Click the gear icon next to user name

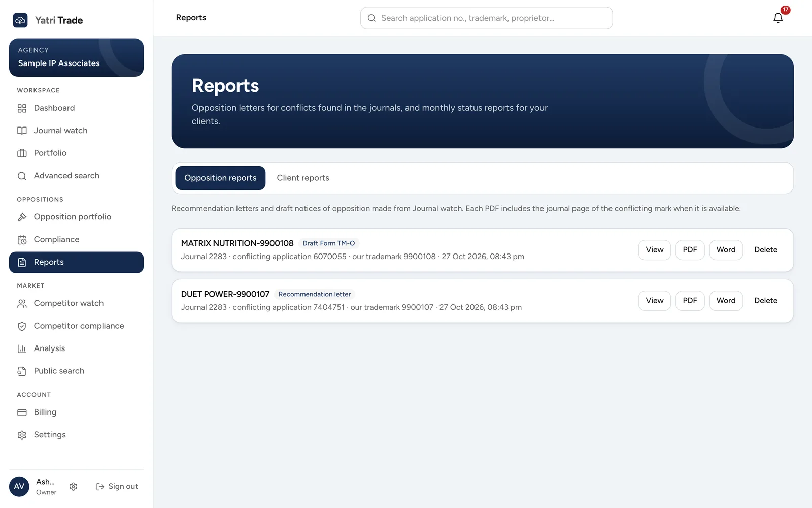coord(73,487)
